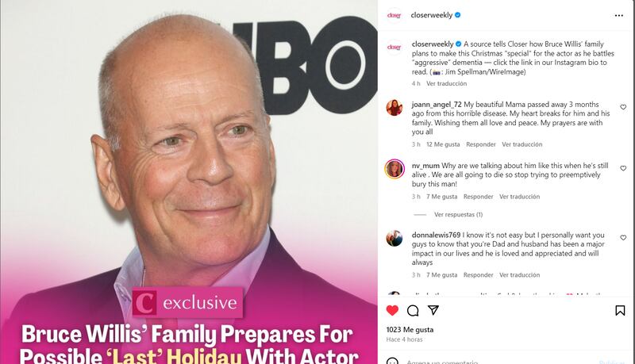Expand 'Ver respuestas (1)' replies
This screenshot has width=635, height=364.
point(458,215)
